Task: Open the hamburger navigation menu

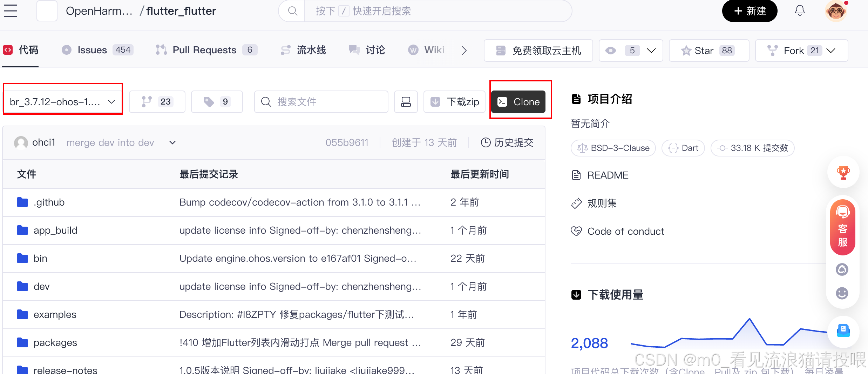Action: [x=10, y=11]
